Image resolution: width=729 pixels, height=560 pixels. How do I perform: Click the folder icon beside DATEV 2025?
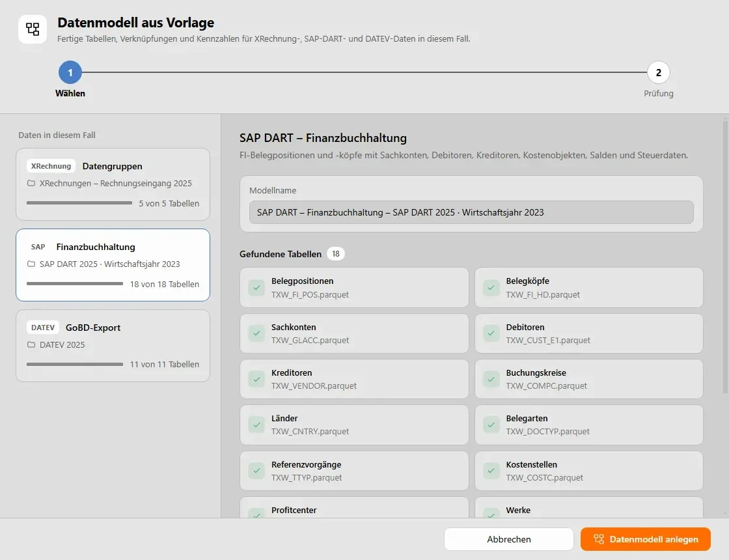pyautogui.click(x=31, y=344)
